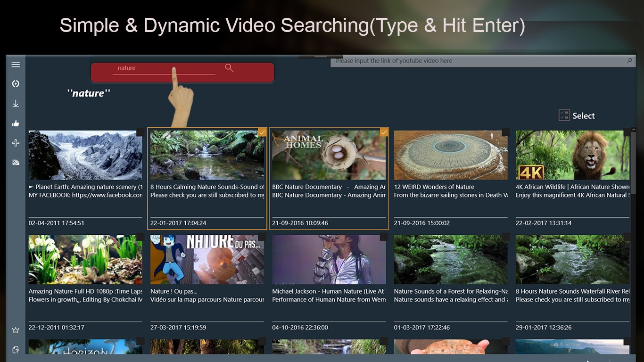This screenshot has width=644, height=362.
Task: Untick the 8 Hours Calming Nature Sounds checkbox
Action: (262, 132)
